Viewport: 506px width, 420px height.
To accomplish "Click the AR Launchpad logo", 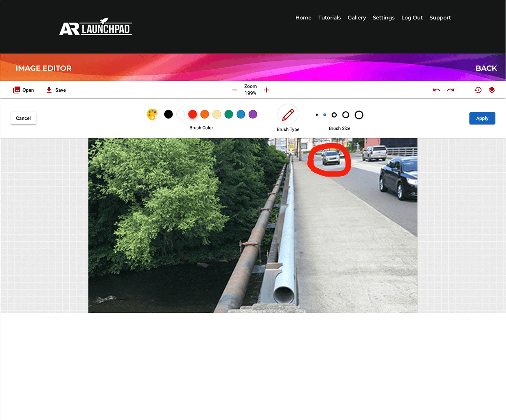I will (x=95, y=27).
